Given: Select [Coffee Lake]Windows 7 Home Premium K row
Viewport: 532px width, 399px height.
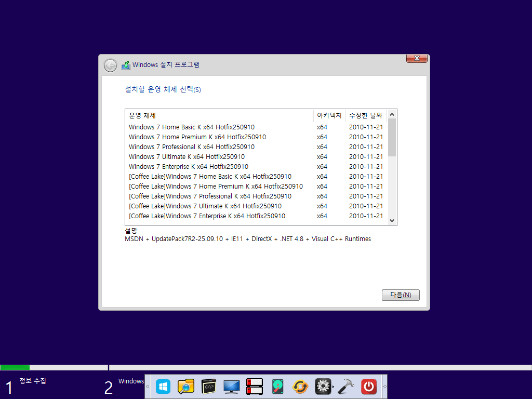Looking at the screenshot, I should [257, 186].
